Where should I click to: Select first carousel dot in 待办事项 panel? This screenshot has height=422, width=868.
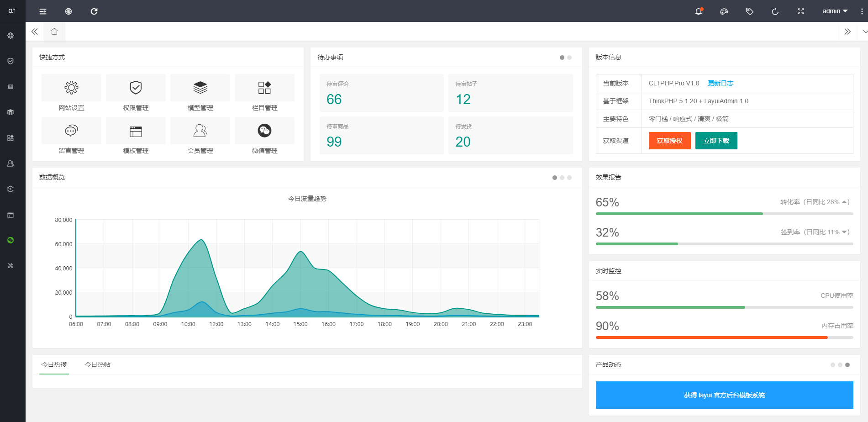coord(562,58)
